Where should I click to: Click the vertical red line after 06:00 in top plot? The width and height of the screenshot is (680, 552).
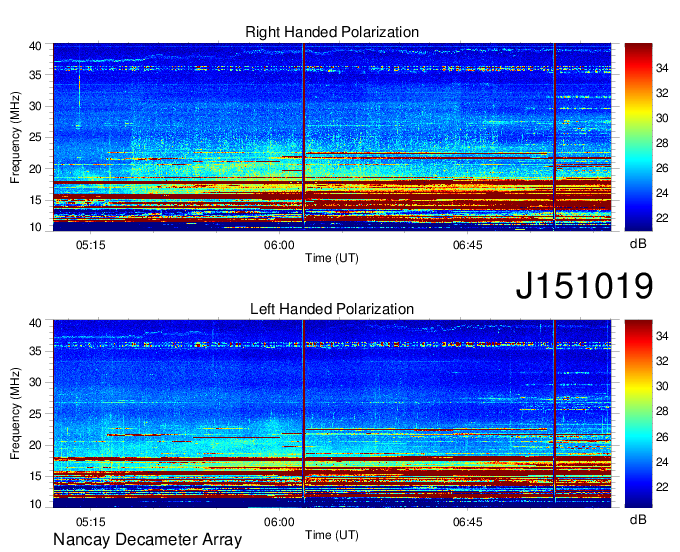click(304, 137)
